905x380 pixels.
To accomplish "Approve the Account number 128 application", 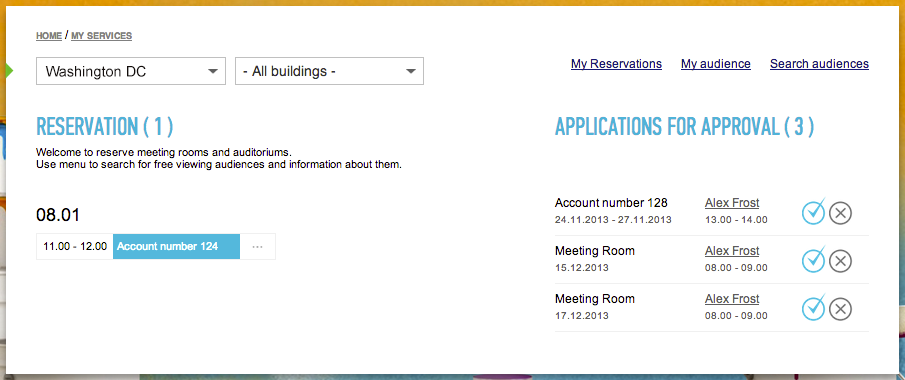I will [x=814, y=212].
